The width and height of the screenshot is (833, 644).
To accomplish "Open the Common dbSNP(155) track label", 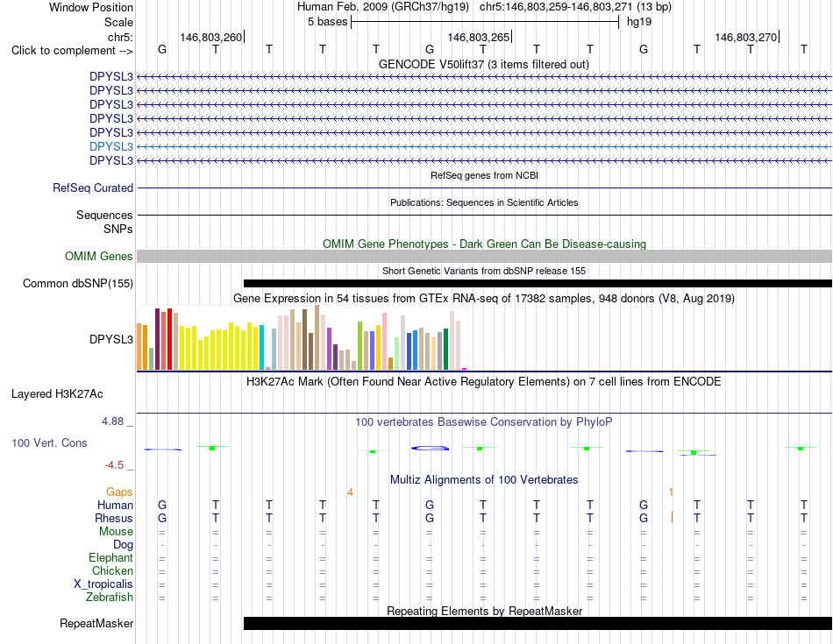I will tap(77, 284).
